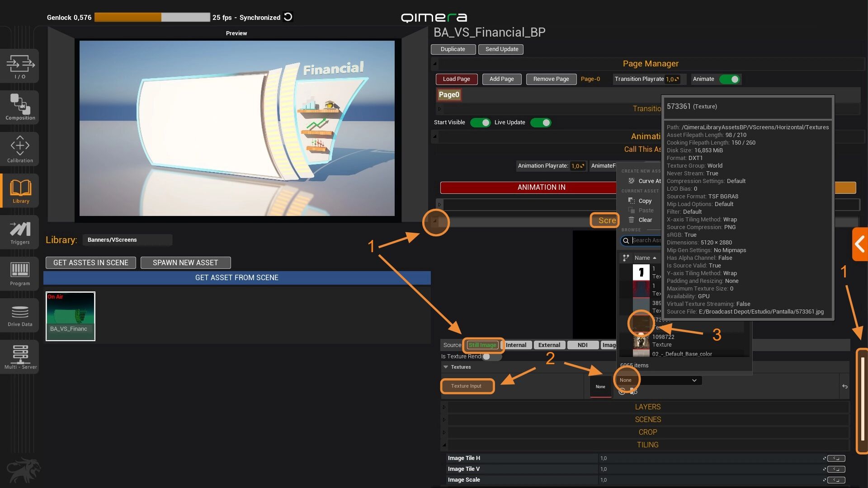
Task: Open the Texture Input None dropdown
Action: [660, 380]
